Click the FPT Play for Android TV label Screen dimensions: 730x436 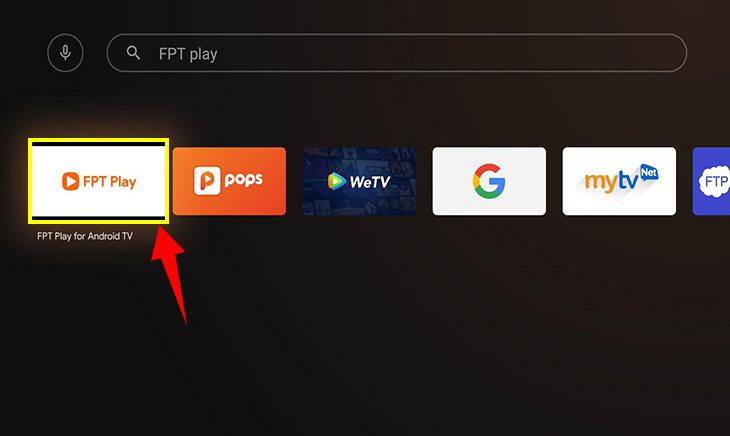pyautogui.click(x=85, y=236)
